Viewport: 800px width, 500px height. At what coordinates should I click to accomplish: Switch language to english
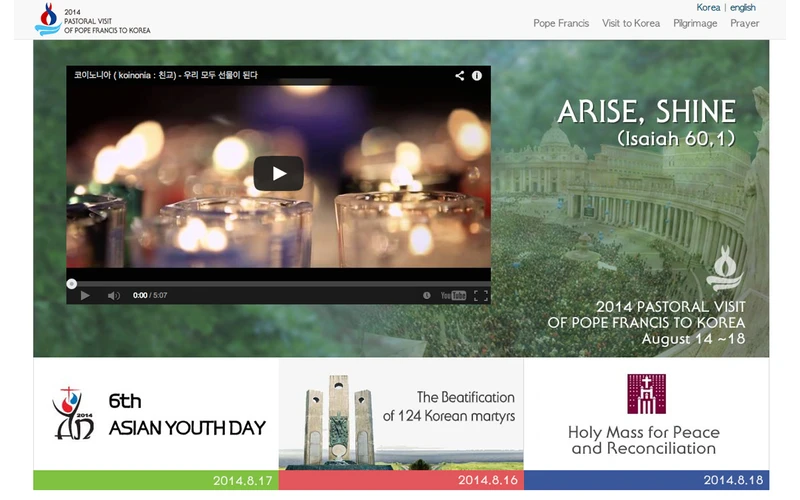pos(743,8)
